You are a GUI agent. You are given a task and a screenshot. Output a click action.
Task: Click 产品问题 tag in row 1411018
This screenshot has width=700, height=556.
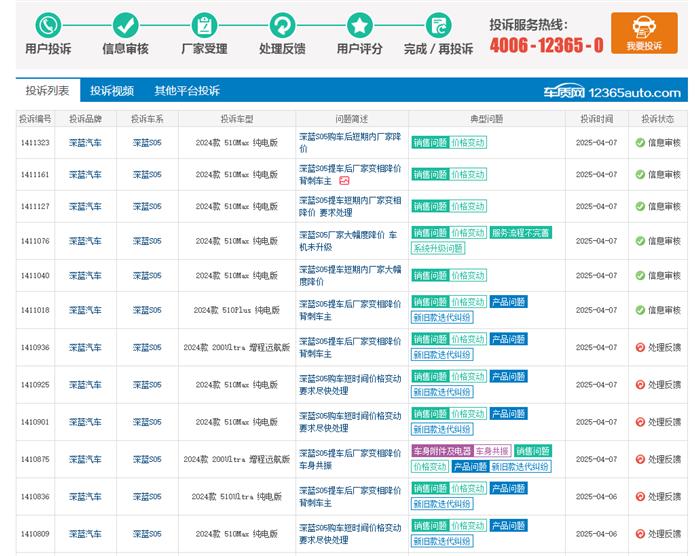508,302
